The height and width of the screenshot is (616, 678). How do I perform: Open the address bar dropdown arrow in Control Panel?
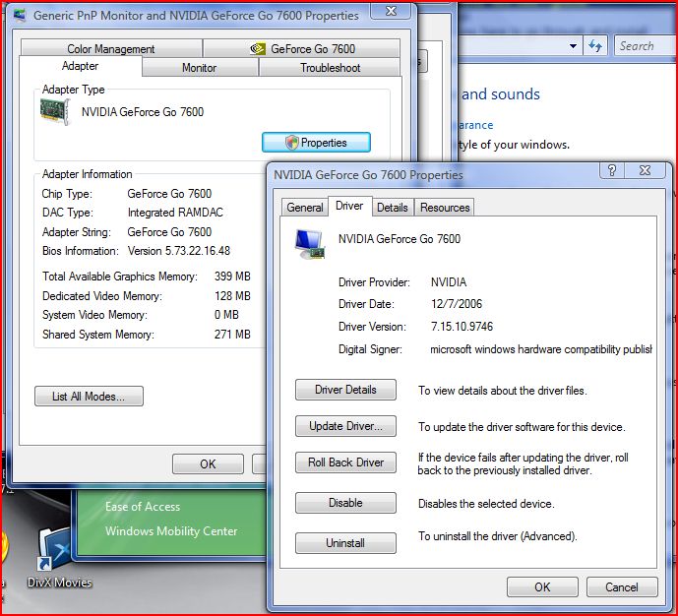(x=573, y=46)
